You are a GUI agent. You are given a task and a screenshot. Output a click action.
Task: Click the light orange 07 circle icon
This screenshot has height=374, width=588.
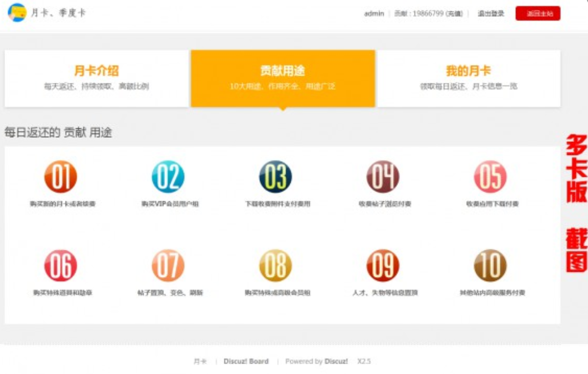(x=168, y=265)
